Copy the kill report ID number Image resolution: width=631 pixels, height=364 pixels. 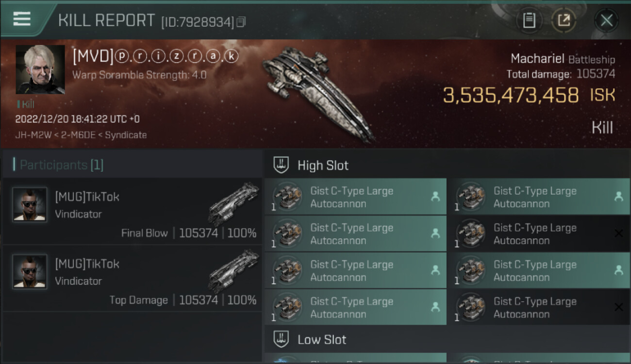pos(241,22)
